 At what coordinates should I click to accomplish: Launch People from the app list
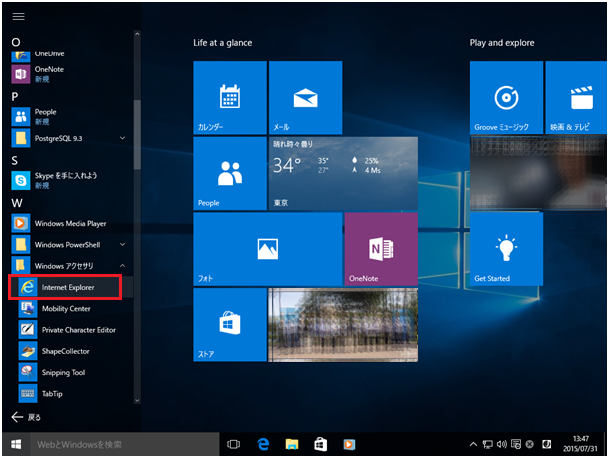coord(72,116)
